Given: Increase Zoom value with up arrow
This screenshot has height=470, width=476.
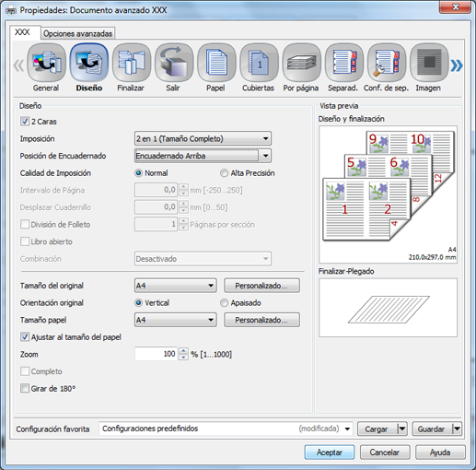Looking at the screenshot, I should click(x=183, y=351).
